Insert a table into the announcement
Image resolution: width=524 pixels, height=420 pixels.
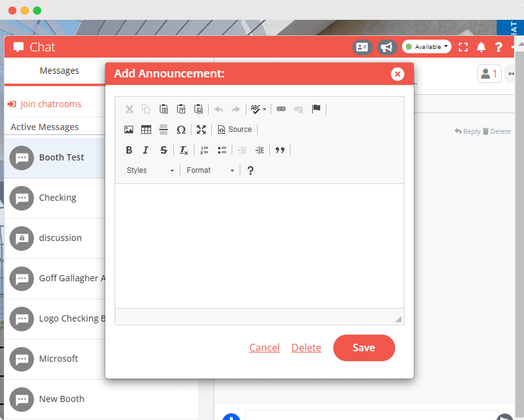point(146,129)
